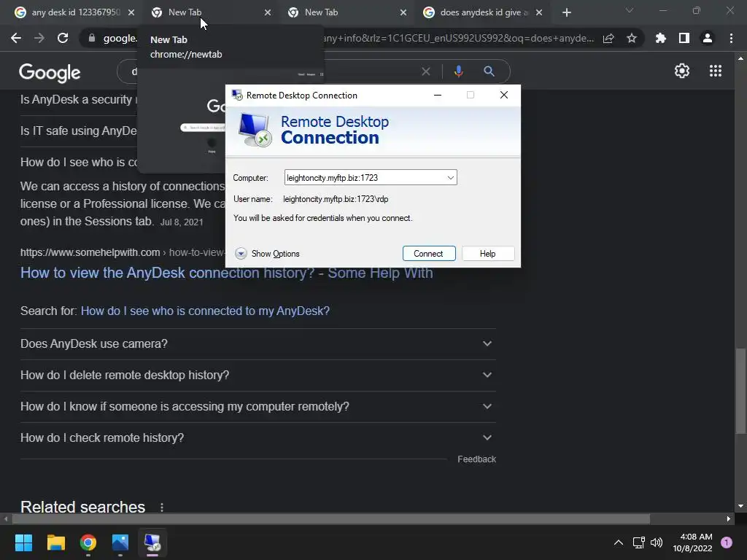
Task: Click Chrome's back navigation arrow
Action: click(16, 38)
